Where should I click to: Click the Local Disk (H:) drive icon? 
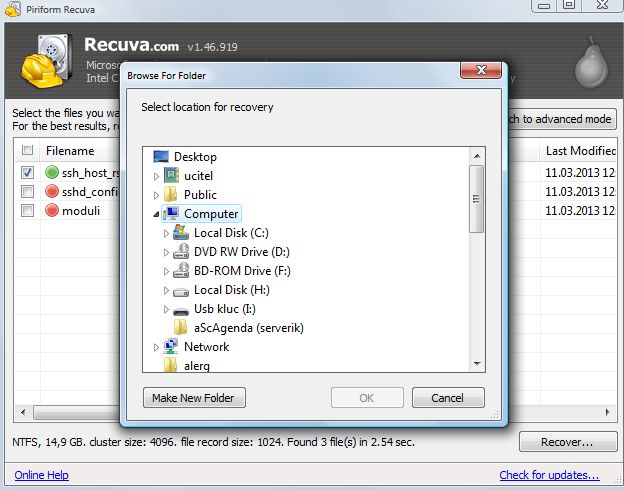coord(181,292)
